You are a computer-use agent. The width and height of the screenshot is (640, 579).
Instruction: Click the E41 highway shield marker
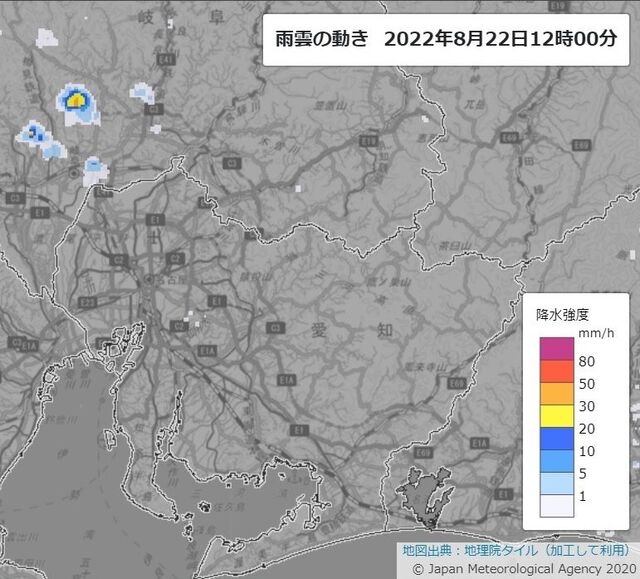(x=166, y=60)
